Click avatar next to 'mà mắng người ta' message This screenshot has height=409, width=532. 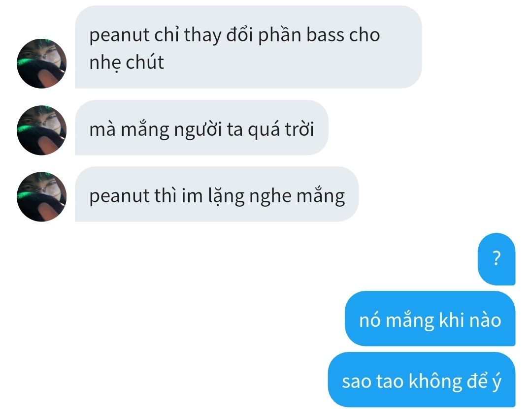[41, 130]
